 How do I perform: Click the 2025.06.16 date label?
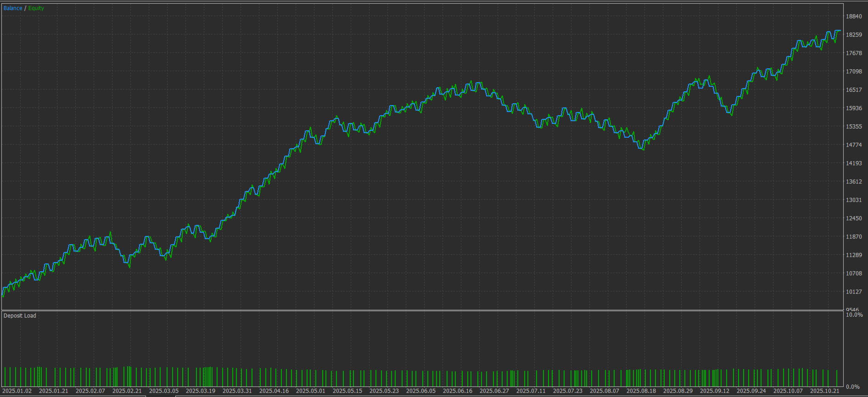coord(458,391)
